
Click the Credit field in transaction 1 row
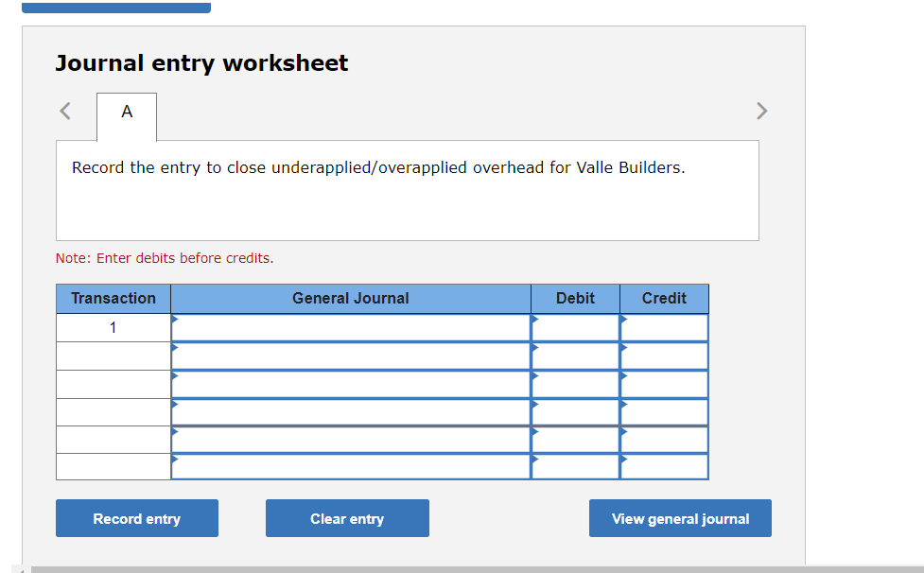click(664, 328)
